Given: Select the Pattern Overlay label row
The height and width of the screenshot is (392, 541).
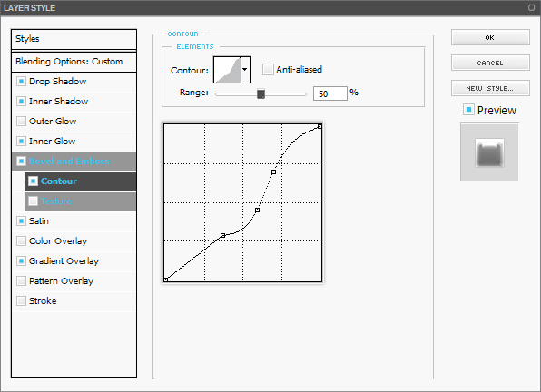Looking at the screenshot, I should coord(74,281).
